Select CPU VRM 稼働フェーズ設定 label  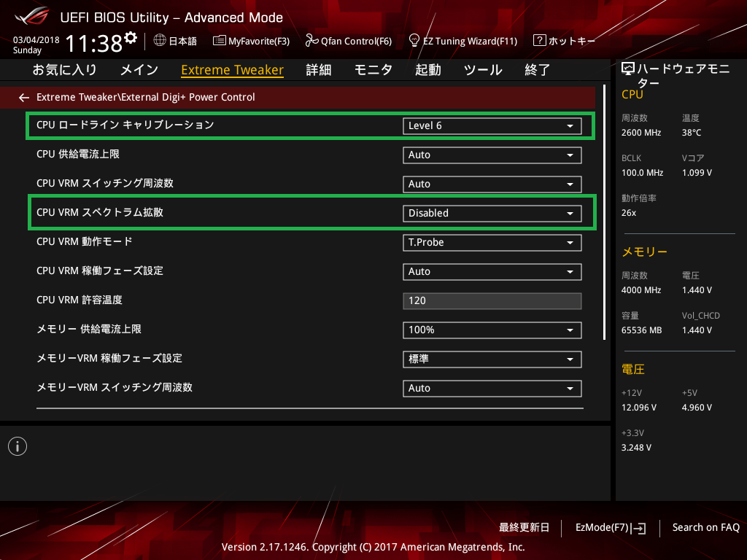[100, 271]
